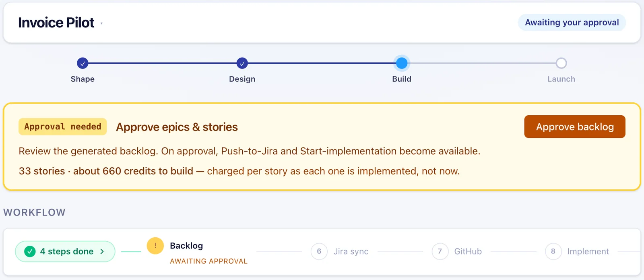The width and height of the screenshot is (644, 280).
Task: Open the Jira sync workflow step
Action: tap(351, 251)
